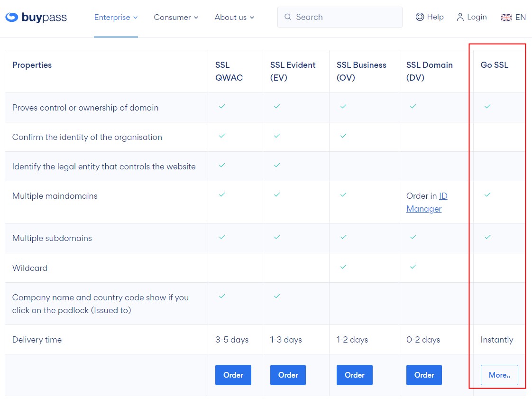
Task: Switch language via EN selector
Action: [x=514, y=18]
